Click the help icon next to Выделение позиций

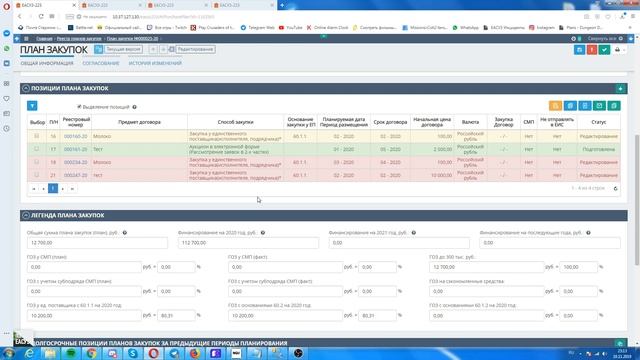[134, 107]
